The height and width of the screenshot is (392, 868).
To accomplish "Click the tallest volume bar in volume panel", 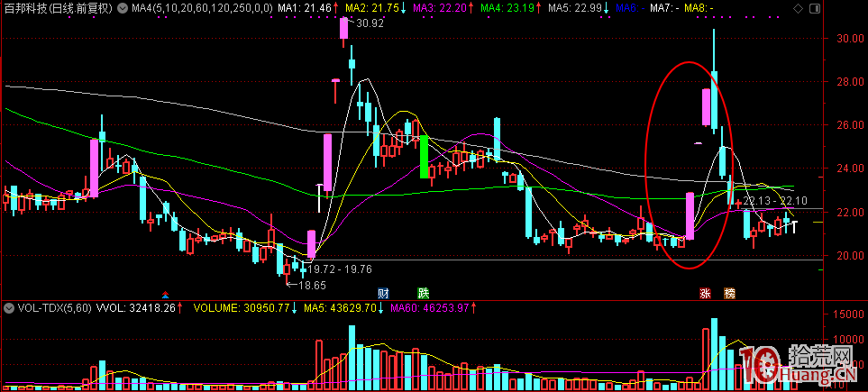I will point(714,354).
